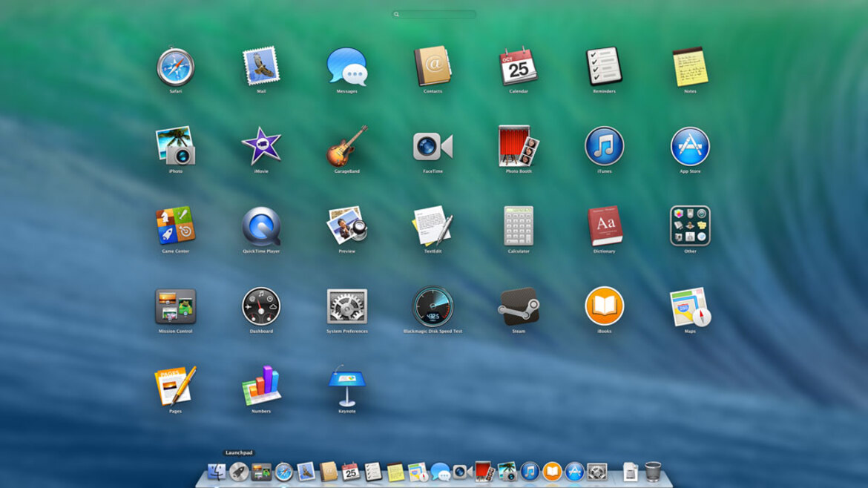868x488 pixels.
Task: Open iTunes in the Launchpad grid
Action: [x=605, y=147]
